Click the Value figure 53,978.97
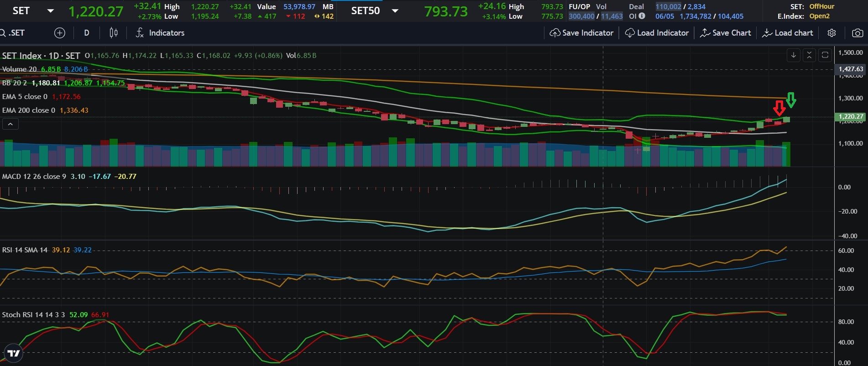The image size is (868, 366). pos(299,6)
